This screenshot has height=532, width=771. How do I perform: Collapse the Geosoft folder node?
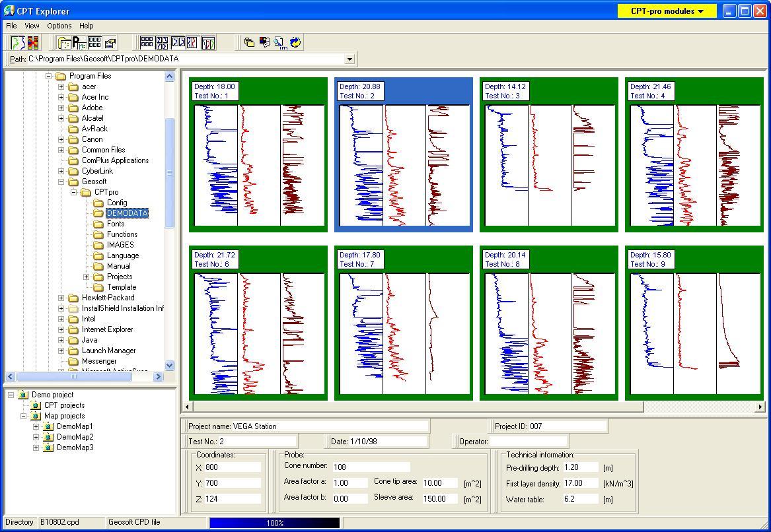(x=61, y=182)
